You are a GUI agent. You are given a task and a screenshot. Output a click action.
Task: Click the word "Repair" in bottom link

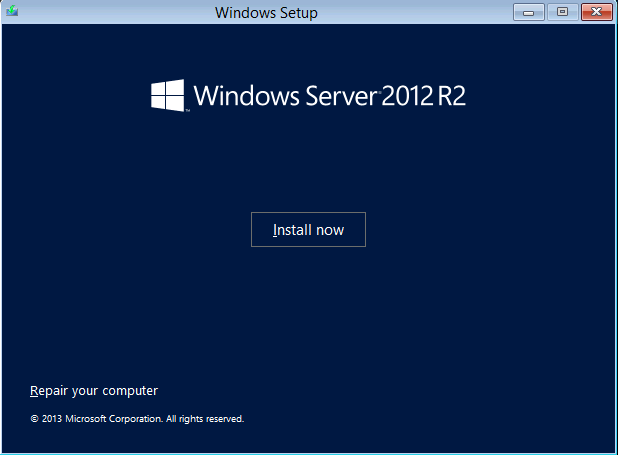click(x=50, y=391)
